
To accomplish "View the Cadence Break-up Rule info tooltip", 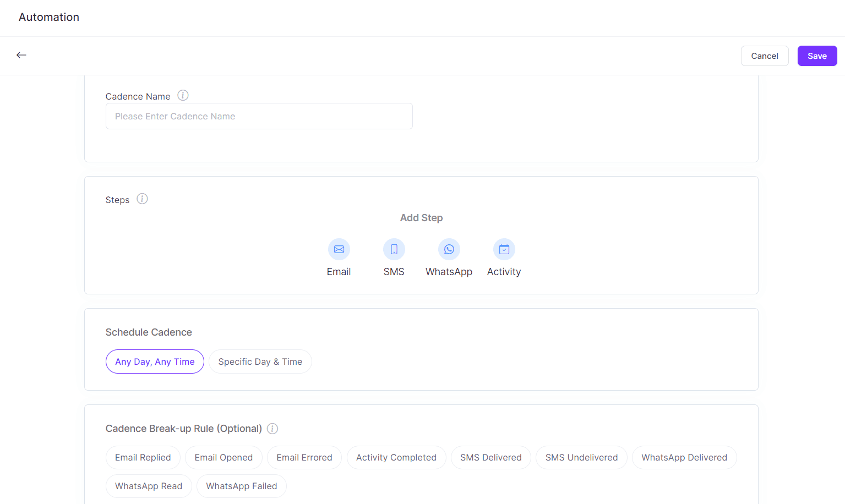I will (272, 429).
